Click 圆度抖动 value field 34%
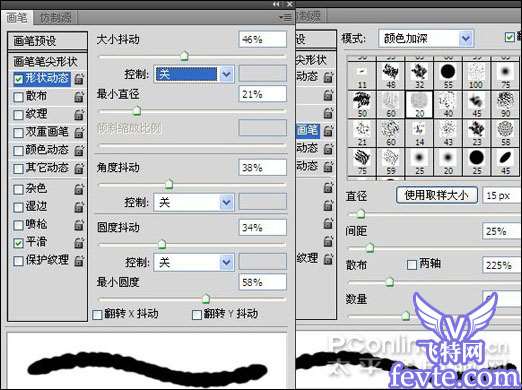 point(263,228)
